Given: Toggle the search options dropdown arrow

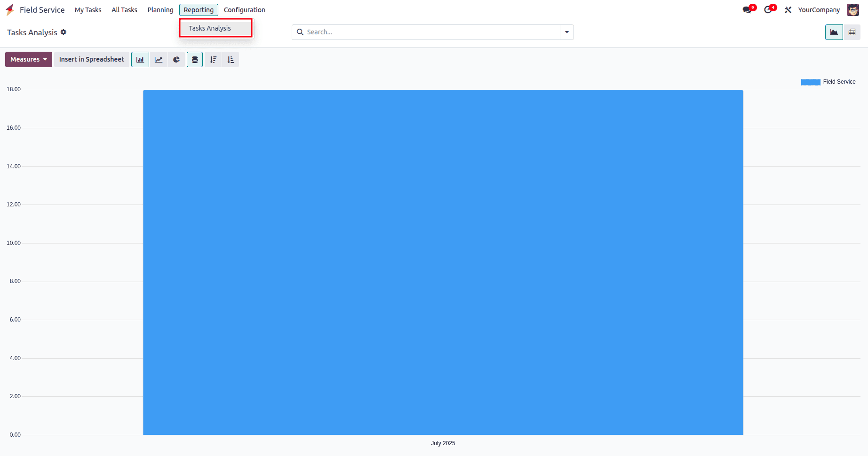Looking at the screenshot, I should [567, 32].
